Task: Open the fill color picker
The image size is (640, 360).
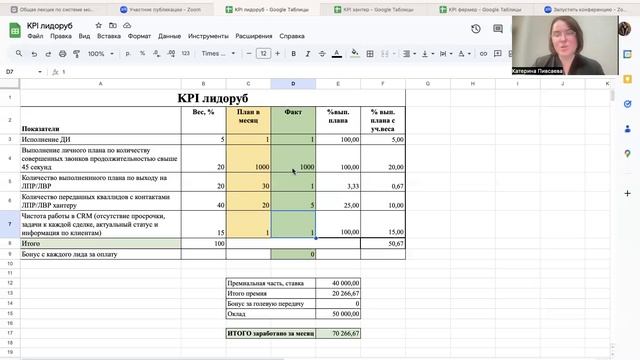Action: click(x=355, y=53)
